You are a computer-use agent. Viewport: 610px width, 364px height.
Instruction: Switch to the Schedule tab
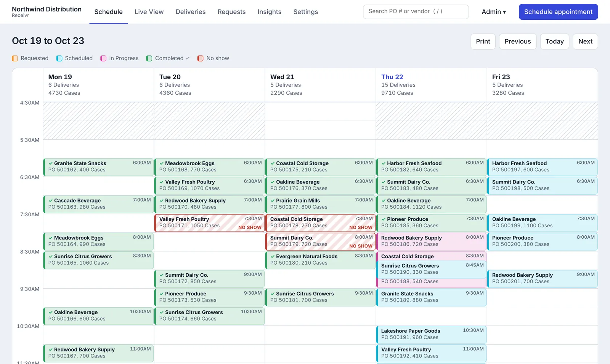tap(109, 12)
